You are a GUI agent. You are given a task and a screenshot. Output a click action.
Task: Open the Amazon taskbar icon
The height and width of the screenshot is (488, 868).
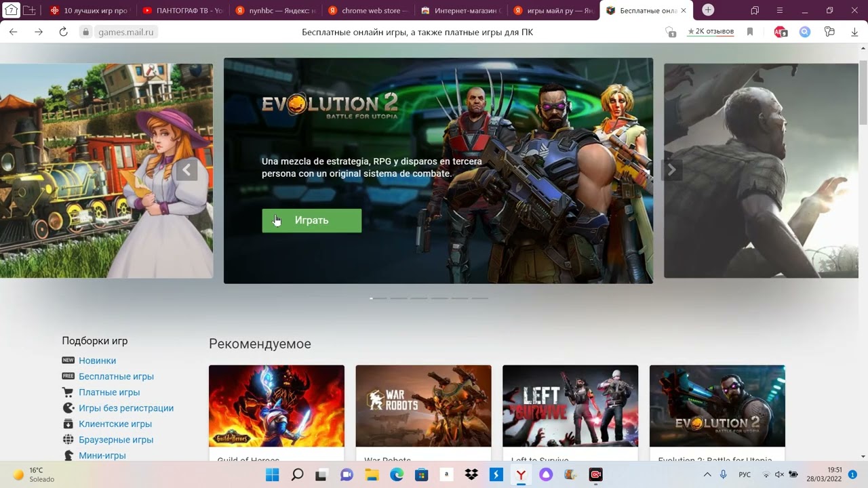tap(446, 474)
